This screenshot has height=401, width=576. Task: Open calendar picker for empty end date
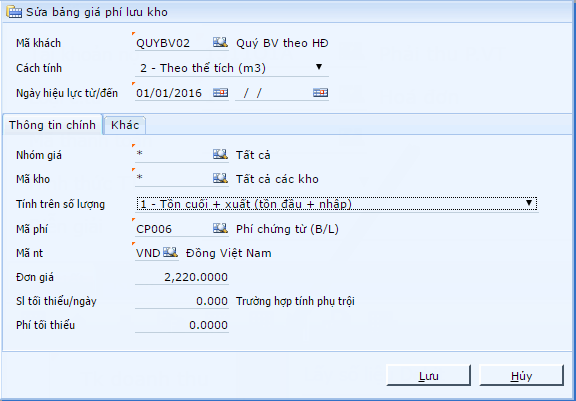(320, 93)
